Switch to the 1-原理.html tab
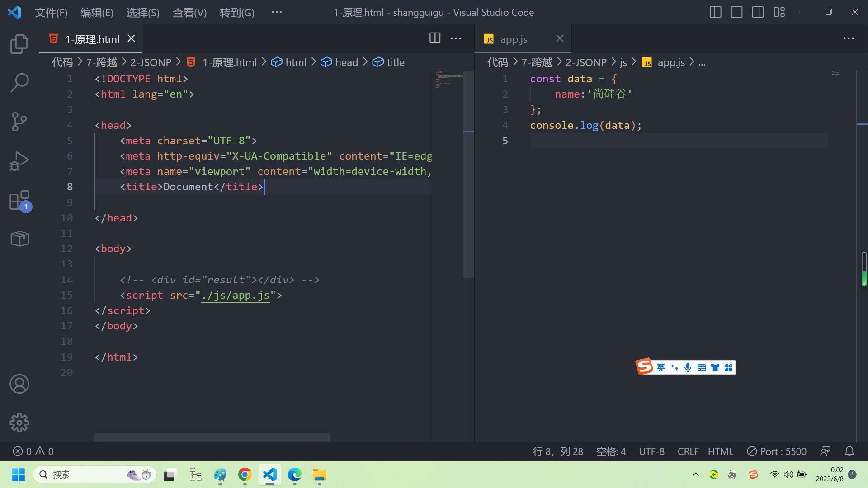 pos(92,39)
